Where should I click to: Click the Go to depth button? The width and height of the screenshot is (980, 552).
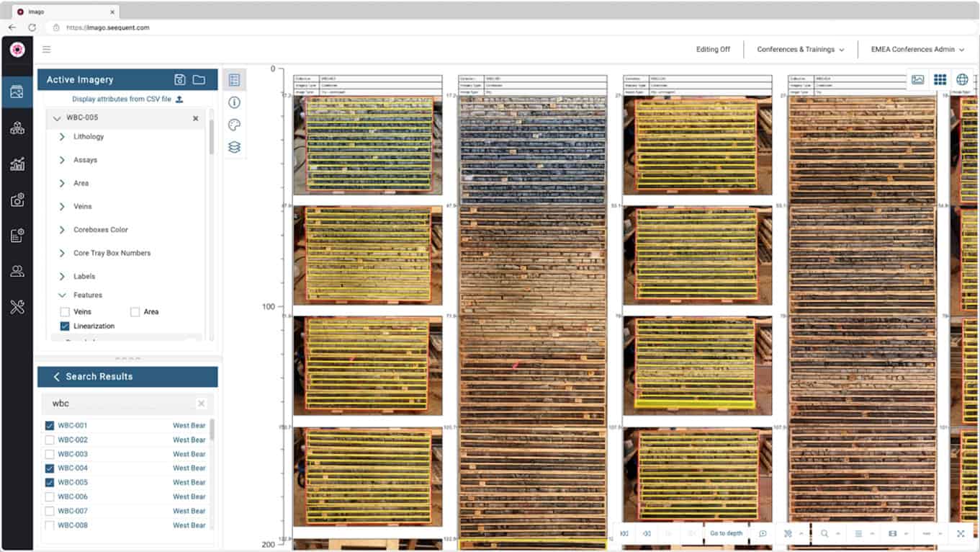(x=726, y=533)
